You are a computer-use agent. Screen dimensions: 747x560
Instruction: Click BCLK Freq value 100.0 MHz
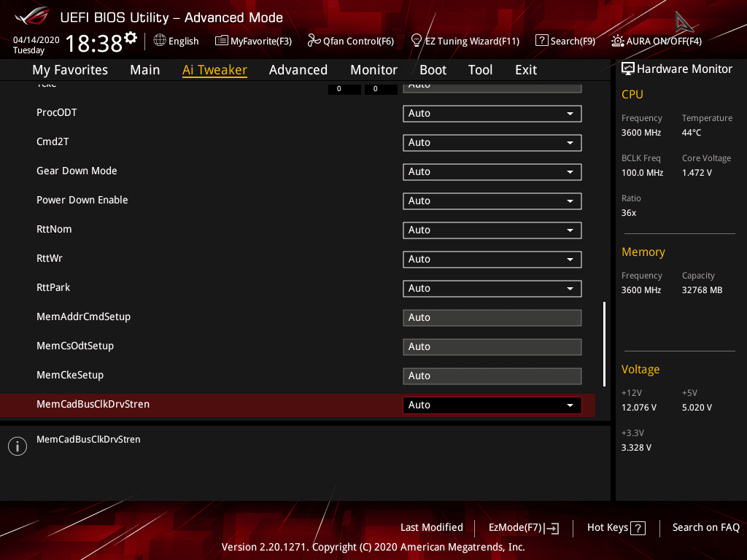pos(642,172)
